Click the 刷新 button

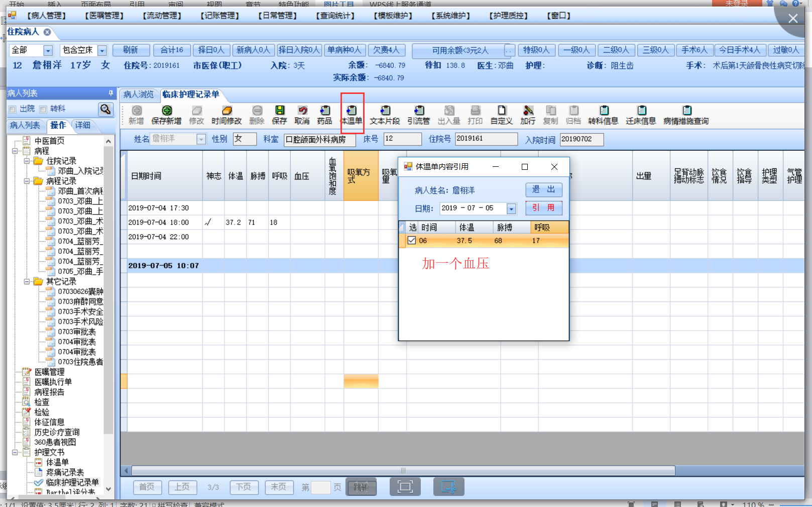click(x=131, y=50)
